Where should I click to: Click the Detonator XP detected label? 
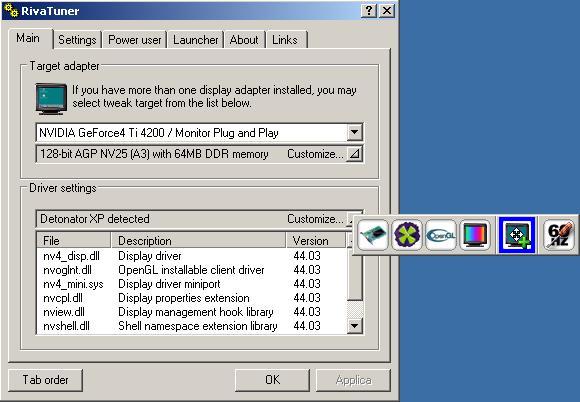click(x=95, y=219)
